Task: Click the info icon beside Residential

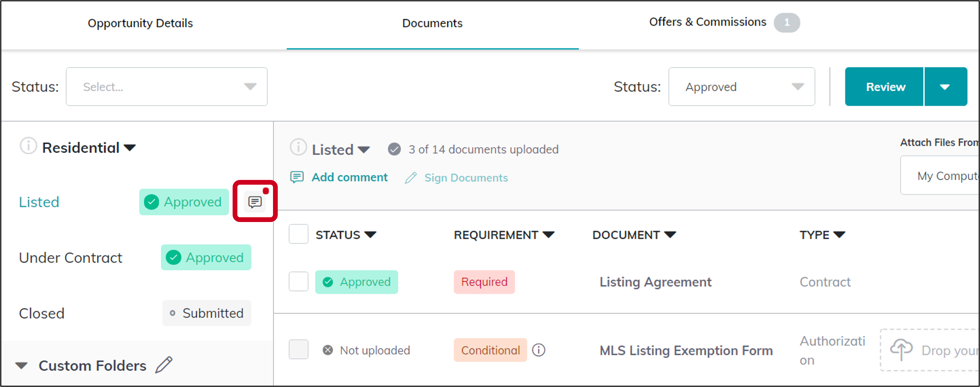Action: tap(28, 146)
